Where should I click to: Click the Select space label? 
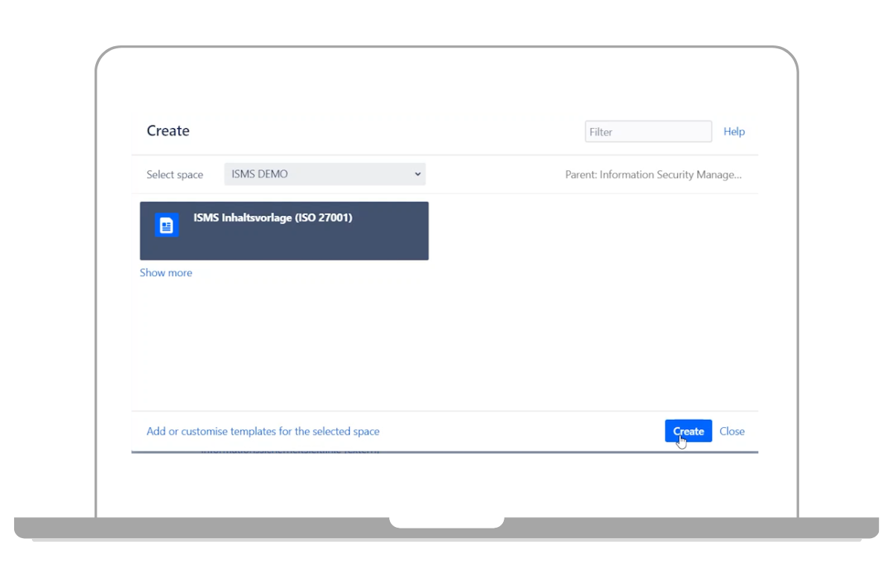(x=175, y=175)
